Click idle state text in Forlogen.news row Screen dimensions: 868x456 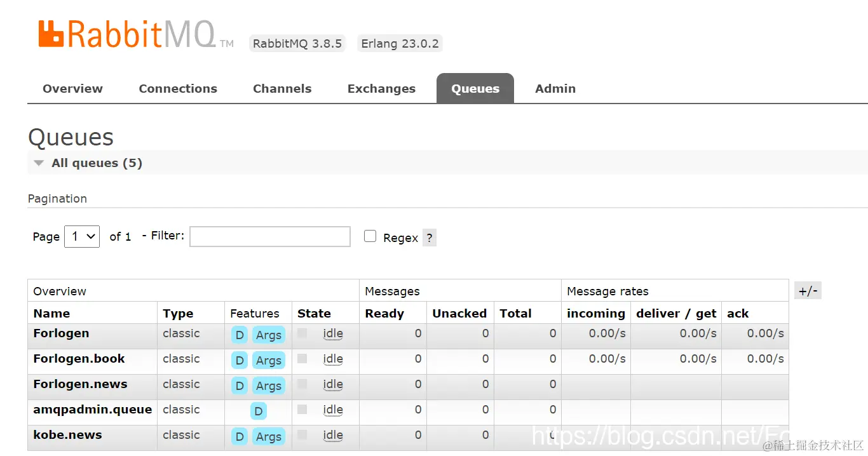pos(333,384)
